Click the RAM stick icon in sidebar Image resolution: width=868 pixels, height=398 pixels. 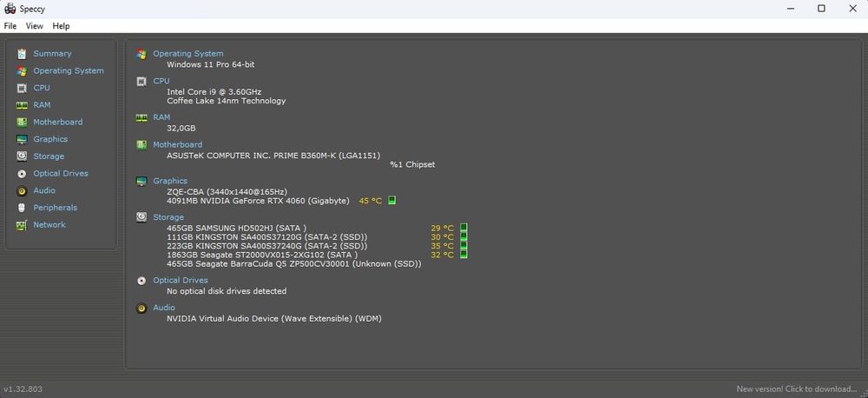point(22,105)
